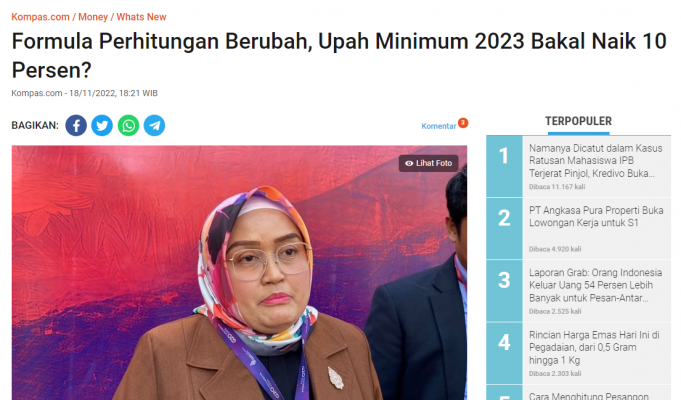Share article on Twitter
The height and width of the screenshot is (400, 681).
[102, 126]
